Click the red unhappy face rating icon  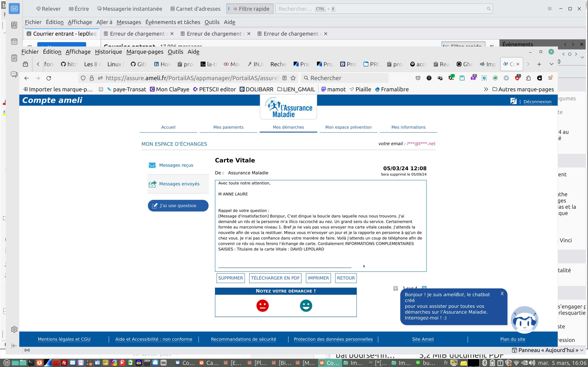(262, 306)
